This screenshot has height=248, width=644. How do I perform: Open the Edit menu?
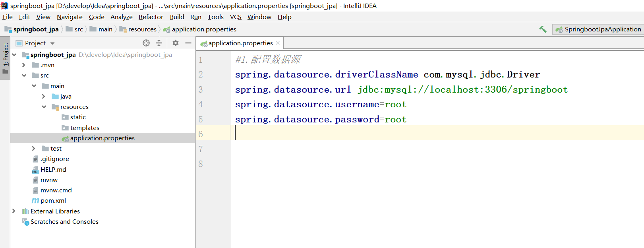[x=24, y=17]
